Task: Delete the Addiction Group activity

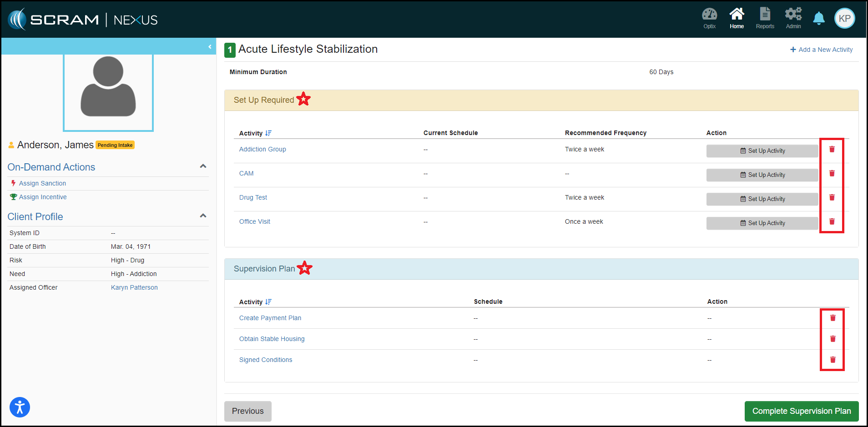Action: pyautogui.click(x=832, y=150)
